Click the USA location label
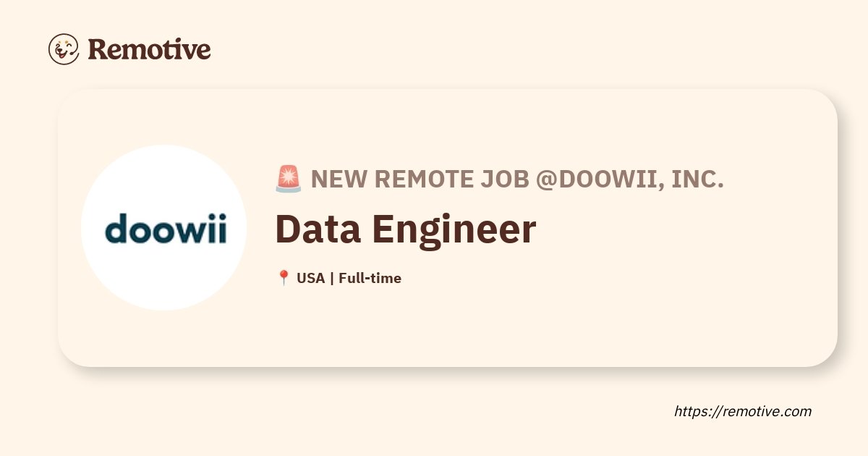This screenshot has width=868, height=456. click(311, 278)
